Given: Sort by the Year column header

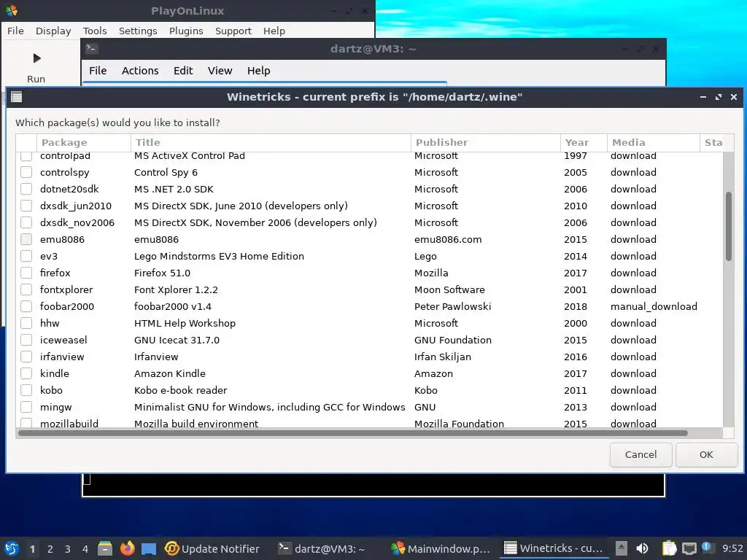Looking at the screenshot, I should (x=584, y=142).
